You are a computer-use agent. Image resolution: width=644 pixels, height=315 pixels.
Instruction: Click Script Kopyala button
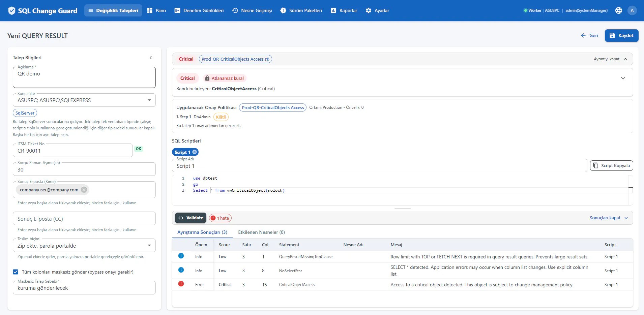pos(611,165)
